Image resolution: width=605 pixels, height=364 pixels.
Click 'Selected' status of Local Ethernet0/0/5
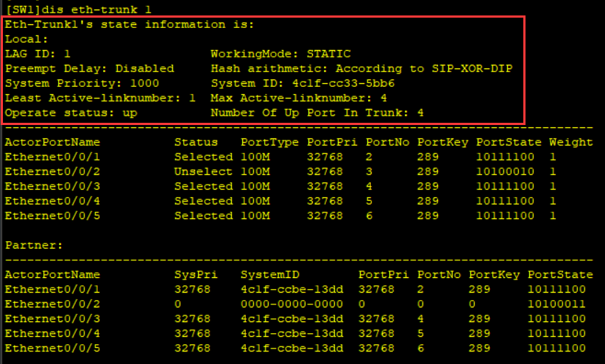pos(203,215)
